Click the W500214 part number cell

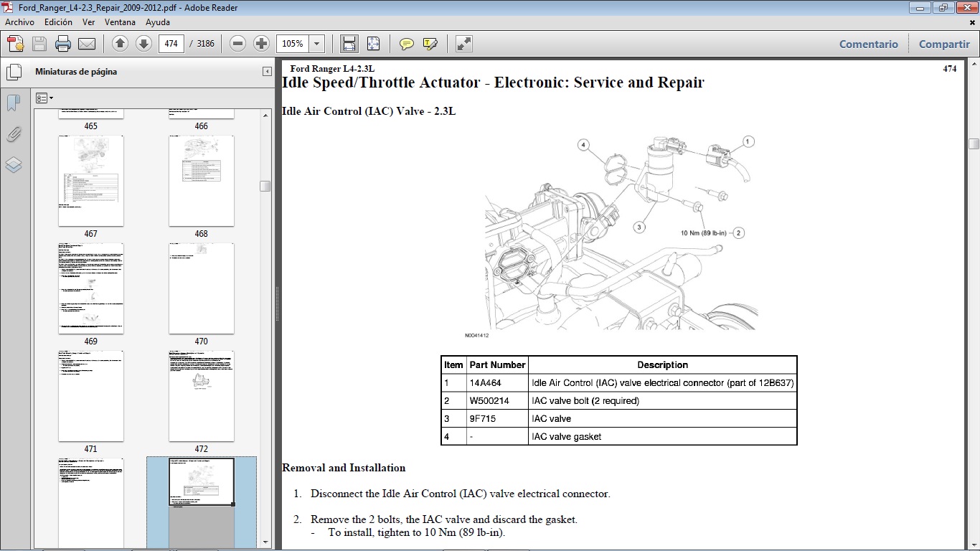pos(497,401)
